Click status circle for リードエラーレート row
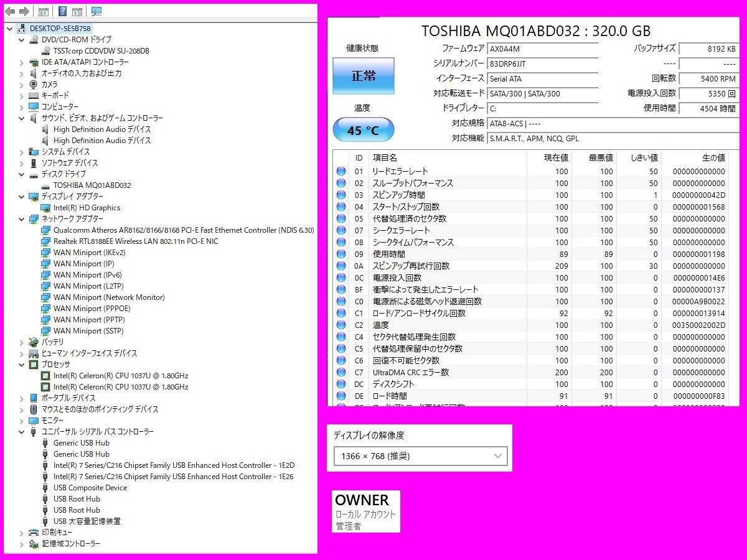747x560 pixels. [341, 171]
